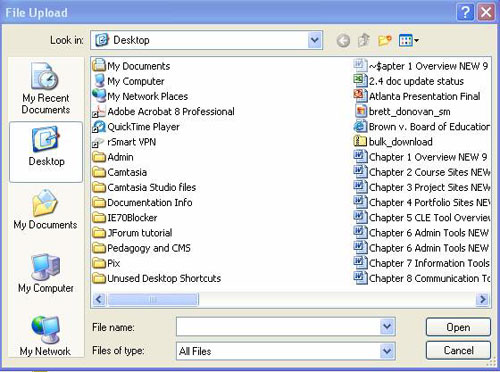
Task: Select Chapter 8 Communication document
Action: click(422, 278)
